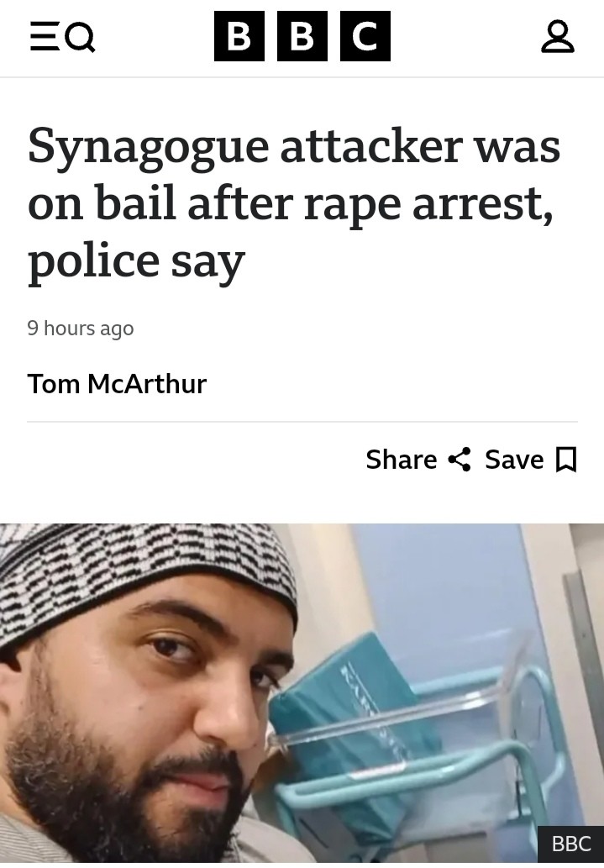Click the C block of BBC logo
Viewport: 604px width, 868px height.
click(365, 36)
